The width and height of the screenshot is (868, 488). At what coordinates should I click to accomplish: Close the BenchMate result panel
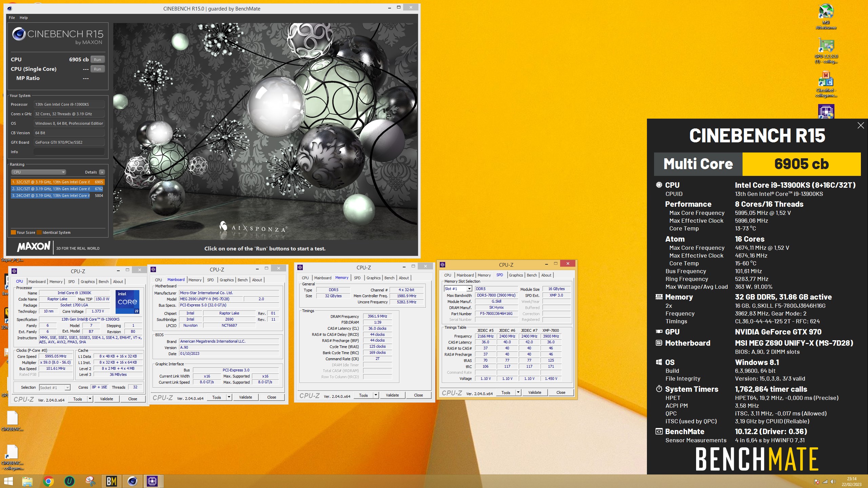tap(861, 125)
